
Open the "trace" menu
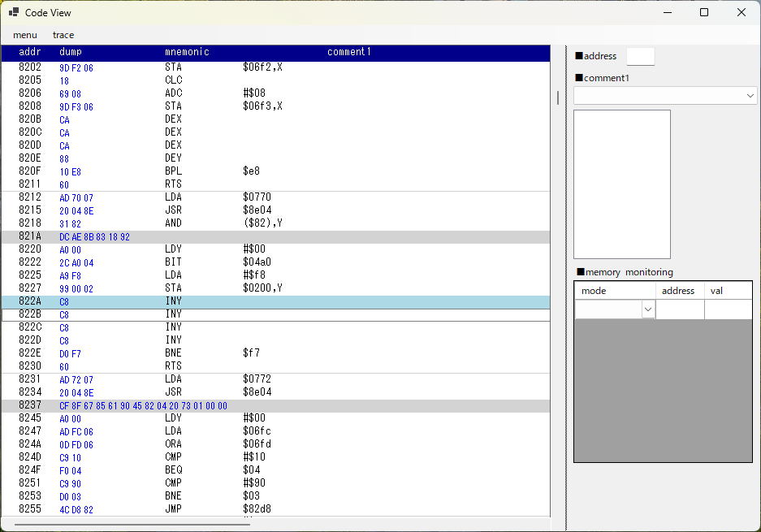point(63,35)
